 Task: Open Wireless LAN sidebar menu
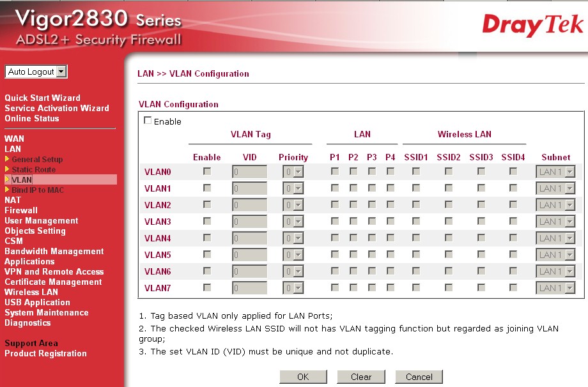[31, 292]
